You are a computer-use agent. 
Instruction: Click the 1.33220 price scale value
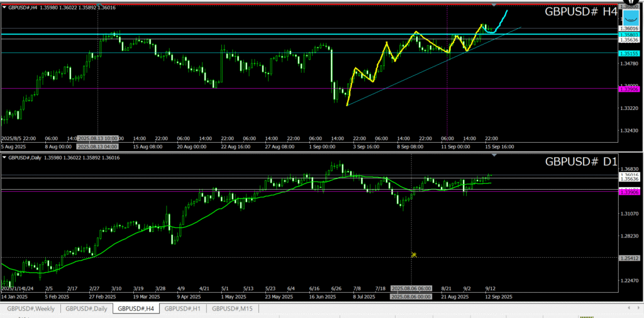(630, 108)
